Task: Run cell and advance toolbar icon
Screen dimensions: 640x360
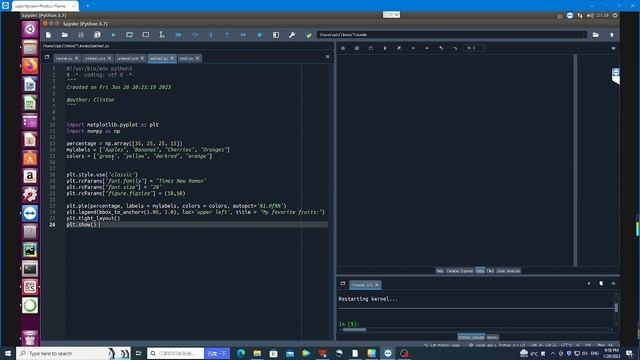Action: click(146, 35)
